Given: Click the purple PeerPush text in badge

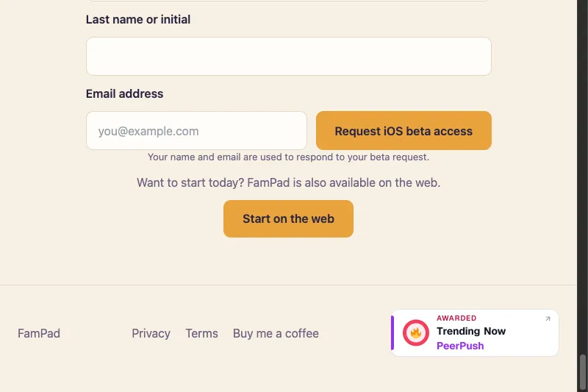Looking at the screenshot, I should 460,346.
